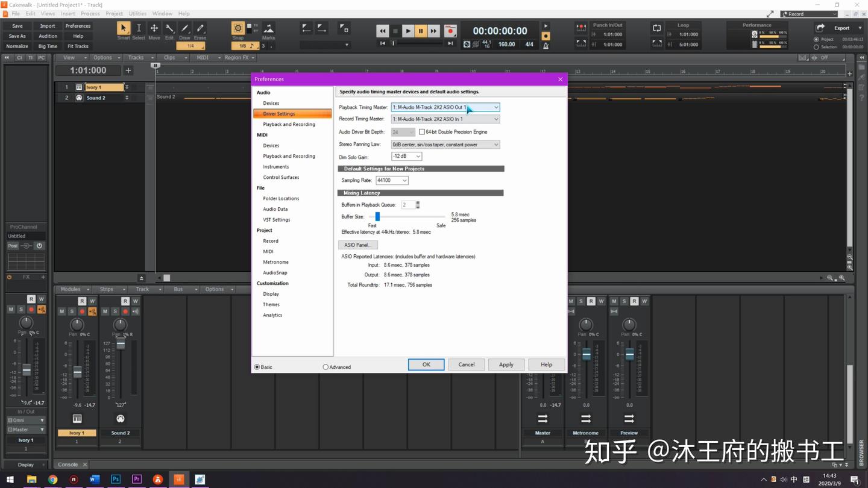Switch preferences view to Advanced
The height and width of the screenshot is (488, 868).
[x=325, y=366]
